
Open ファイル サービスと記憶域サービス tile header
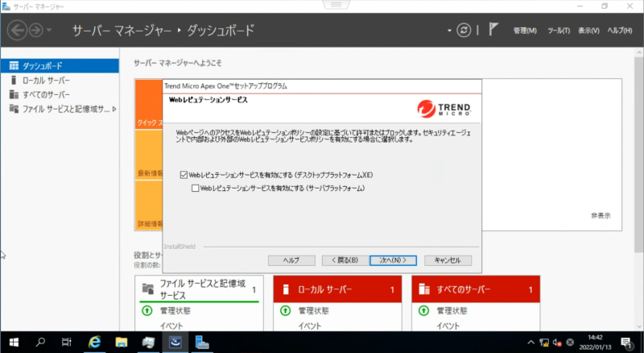199,289
